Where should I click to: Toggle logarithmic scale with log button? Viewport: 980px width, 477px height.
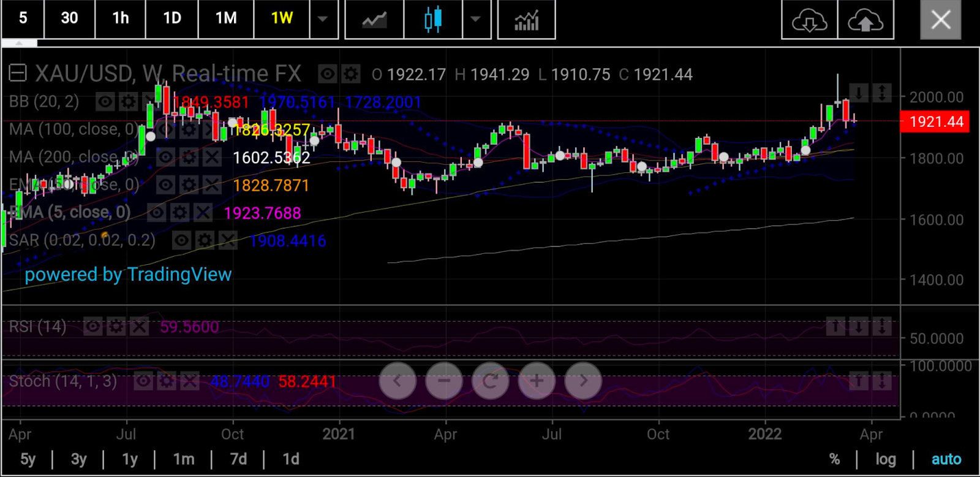(x=886, y=459)
